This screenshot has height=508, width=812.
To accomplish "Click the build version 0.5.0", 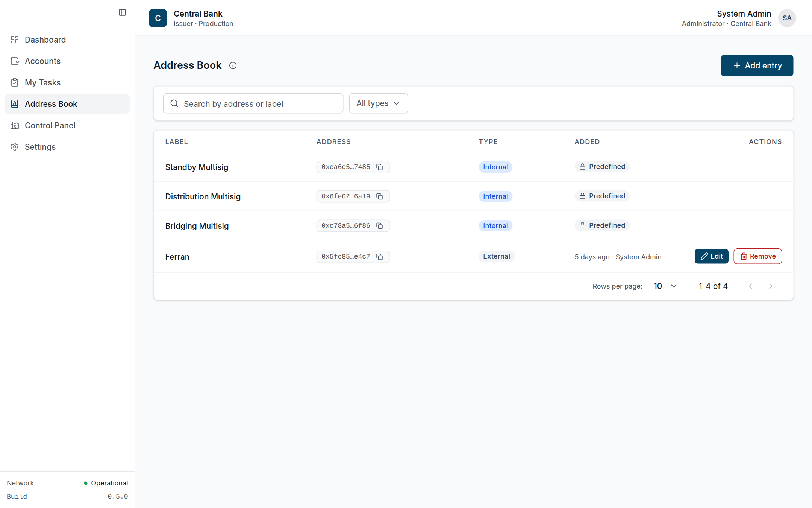I will point(118,497).
